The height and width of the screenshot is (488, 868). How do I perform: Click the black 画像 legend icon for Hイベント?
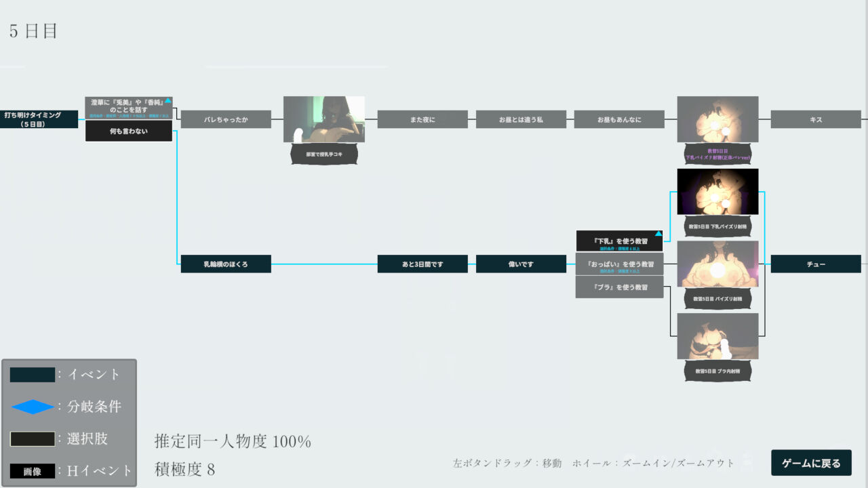pos(33,471)
